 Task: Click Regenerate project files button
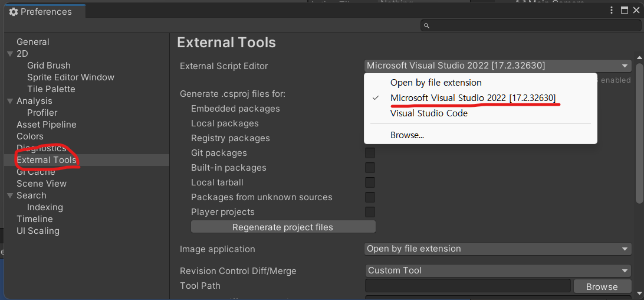click(x=283, y=227)
